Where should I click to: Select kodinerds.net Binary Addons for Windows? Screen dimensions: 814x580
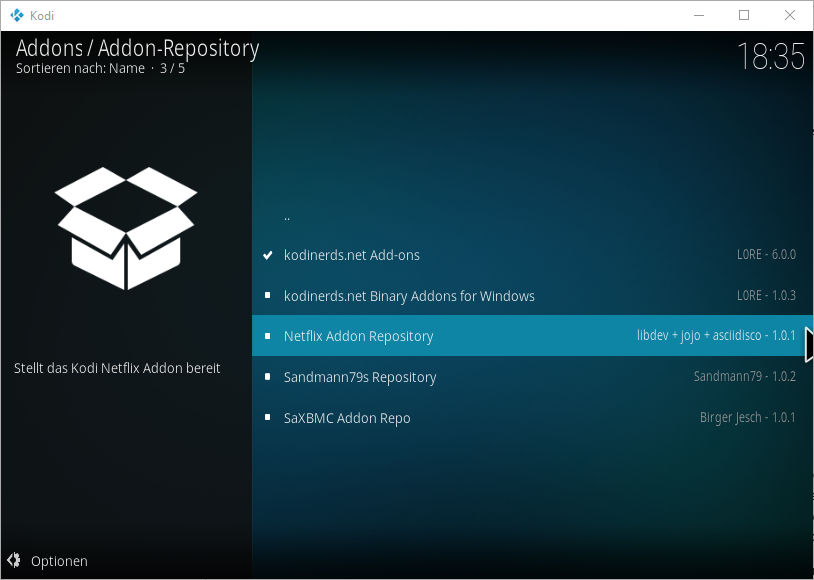point(533,295)
